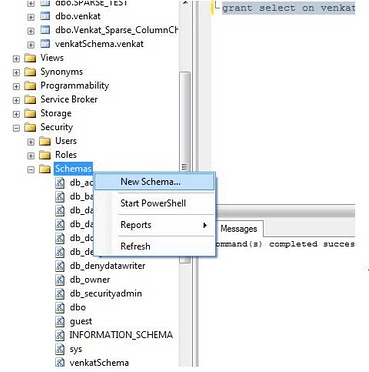Select the db_owner schema label
This screenshot has height=372, width=369.
tap(90, 280)
